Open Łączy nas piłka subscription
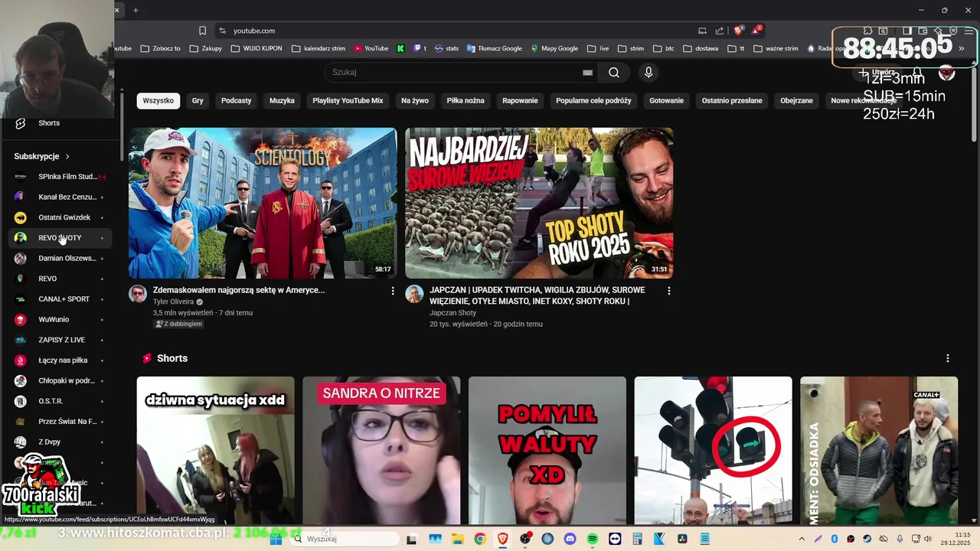980x551 pixels. [60, 360]
